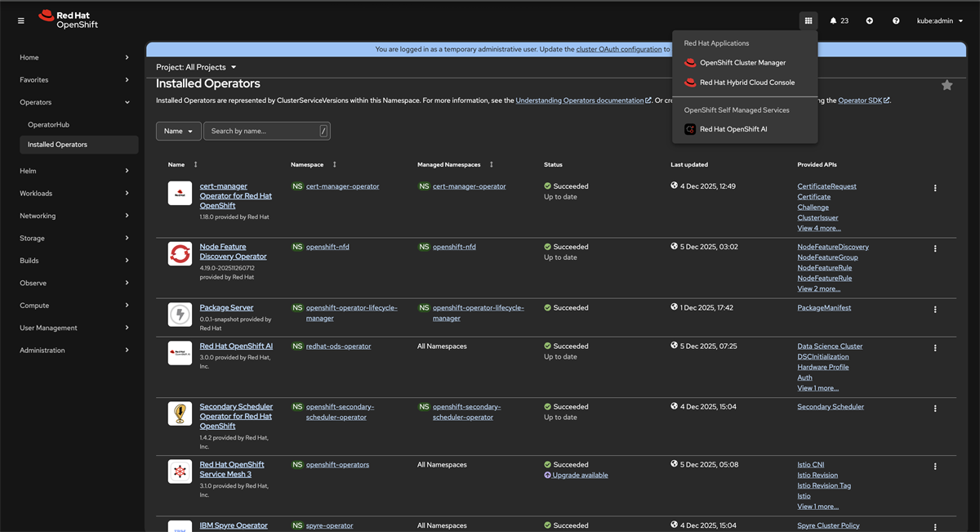
Task: Toggle the hamburger navigation menu
Action: pos(20,20)
